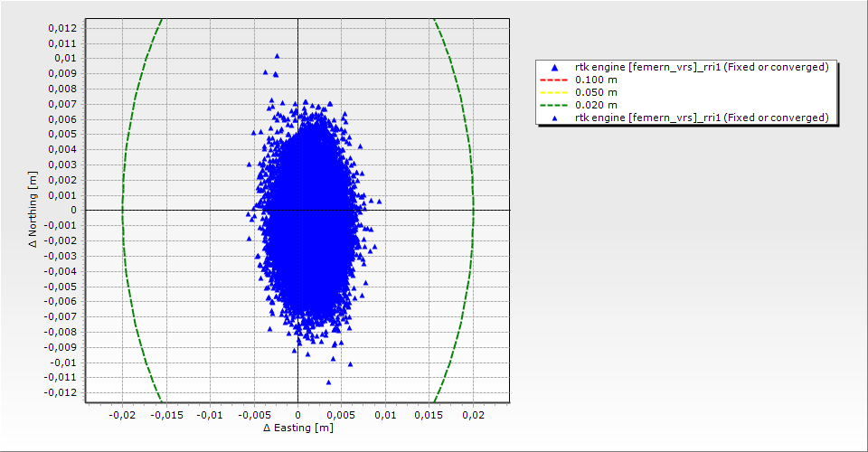Click the first rtk engine legend label

click(x=702, y=68)
